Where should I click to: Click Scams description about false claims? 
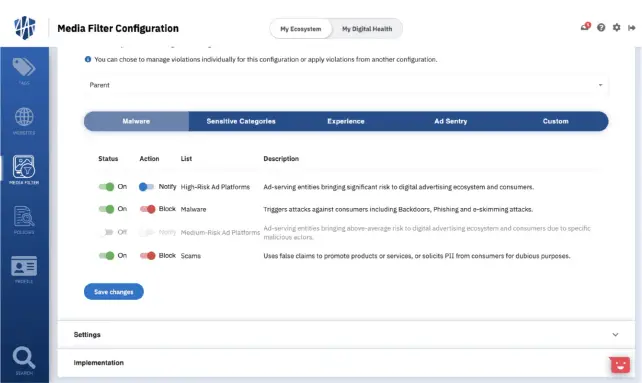point(417,256)
